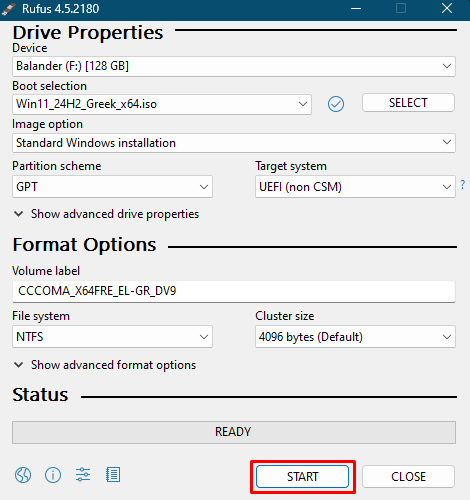Open the File system NTFS dropdown
The width and height of the screenshot is (470, 500).
tap(112, 337)
